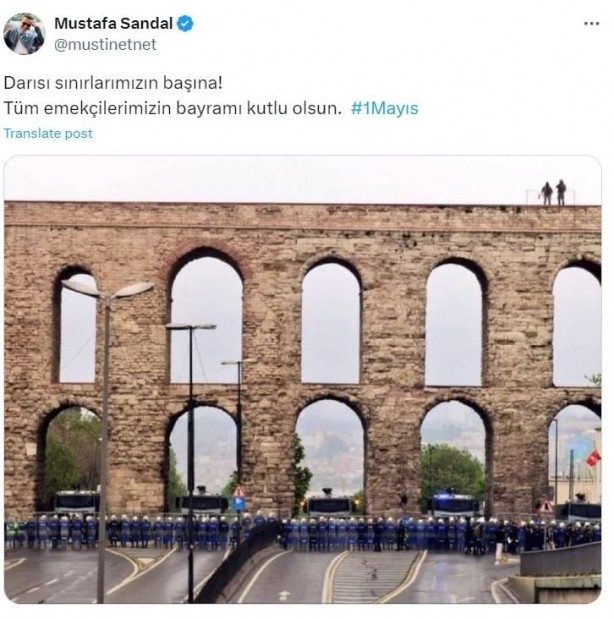Click the blue verified badge
614x619 pixels.
tap(185, 24)
